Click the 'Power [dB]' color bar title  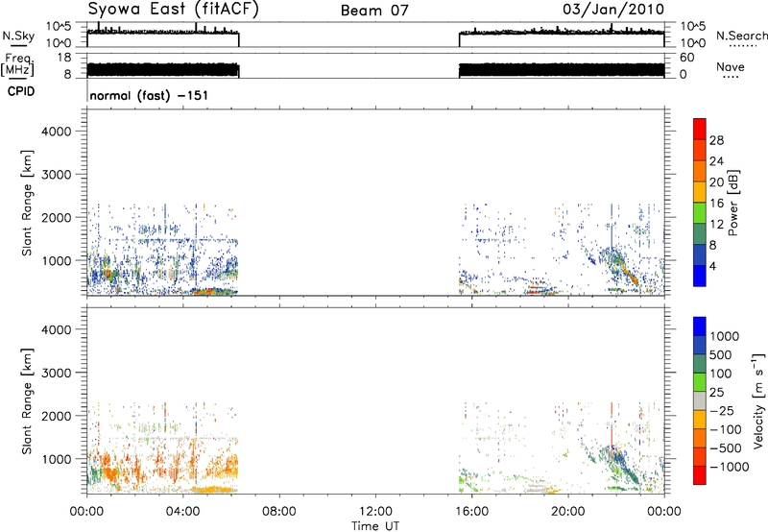coord(733,203)
